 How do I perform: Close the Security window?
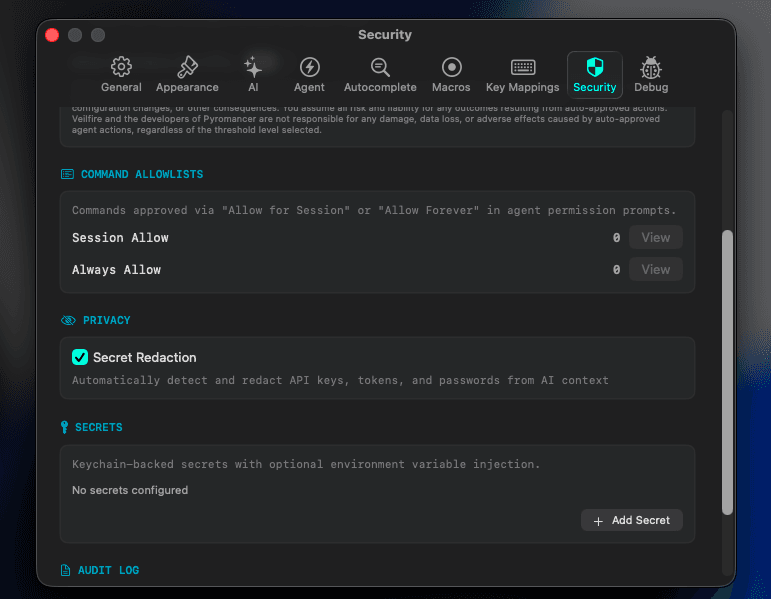click(52, 35)
